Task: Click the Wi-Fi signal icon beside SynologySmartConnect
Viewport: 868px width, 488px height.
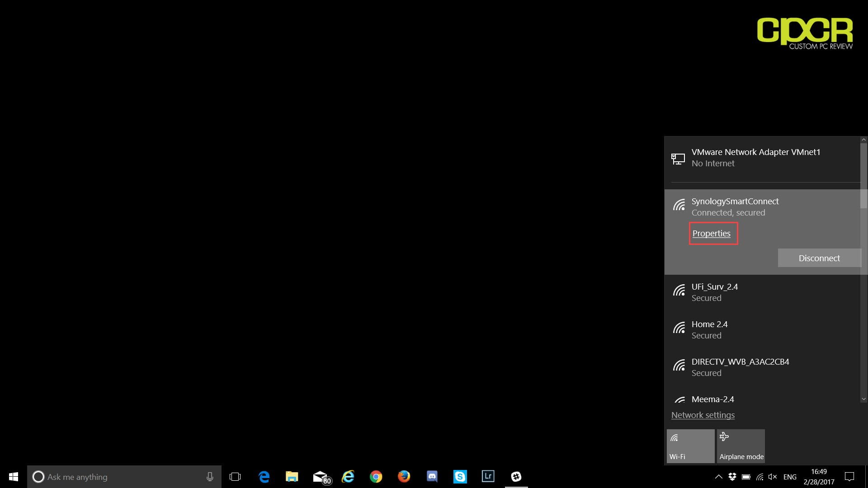Action: coord(679,205)
